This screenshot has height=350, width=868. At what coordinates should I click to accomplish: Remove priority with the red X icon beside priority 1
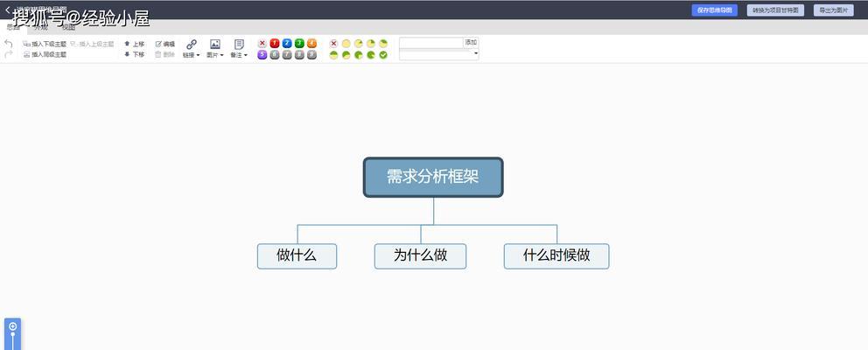coord(262,43)
